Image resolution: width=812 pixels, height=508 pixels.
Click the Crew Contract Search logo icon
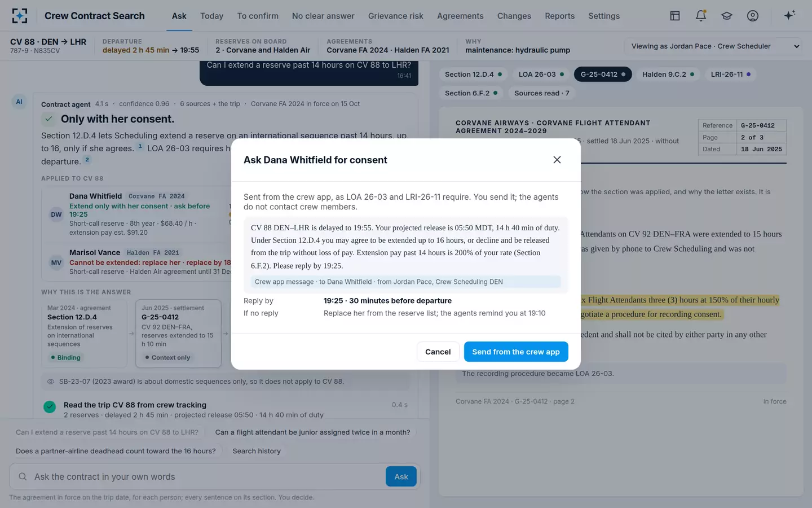click(20, 16)
